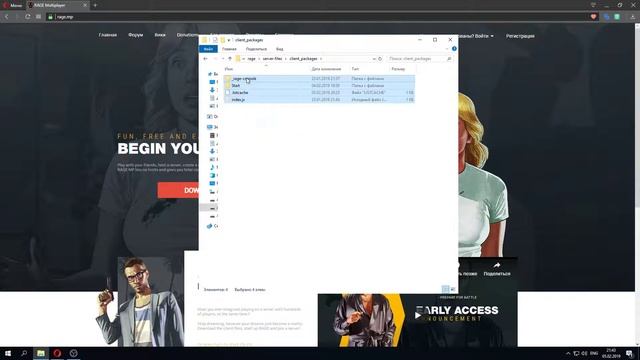Select Quick access in Explorer sidebar
The height and width of the screenshot is (360, 640).
213,74
